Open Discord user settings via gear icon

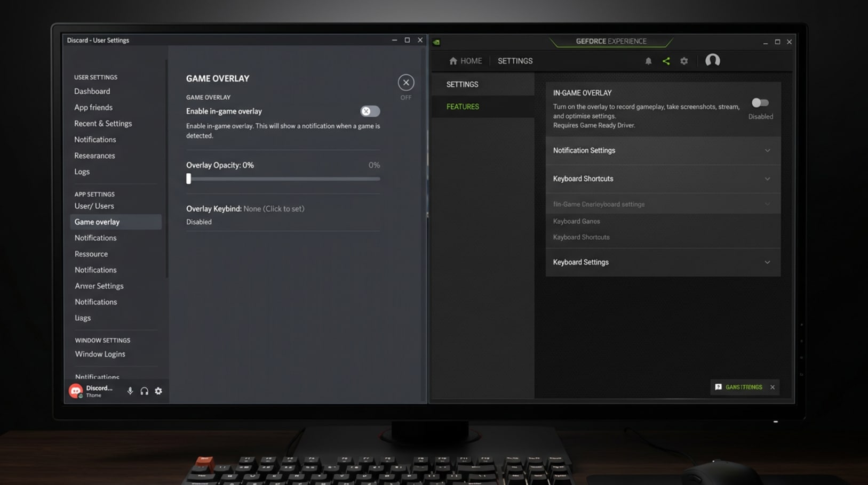[158, 391]
